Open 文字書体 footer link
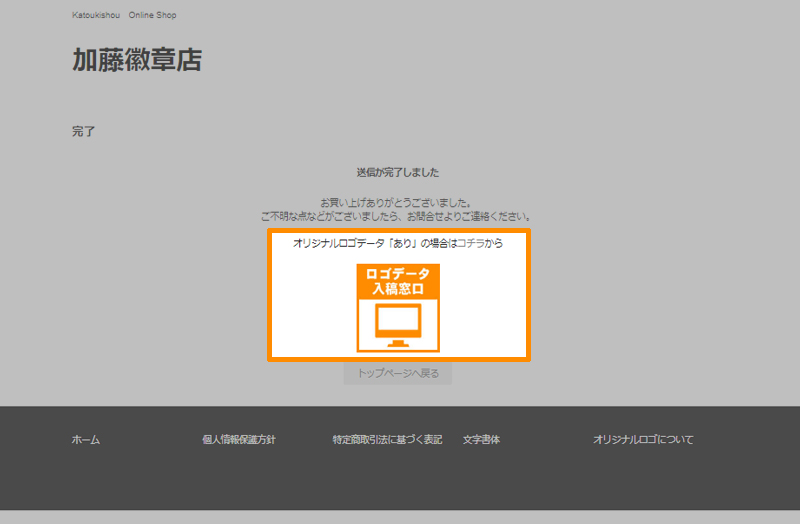Screen dimensions: 800x524 (481, 439)
